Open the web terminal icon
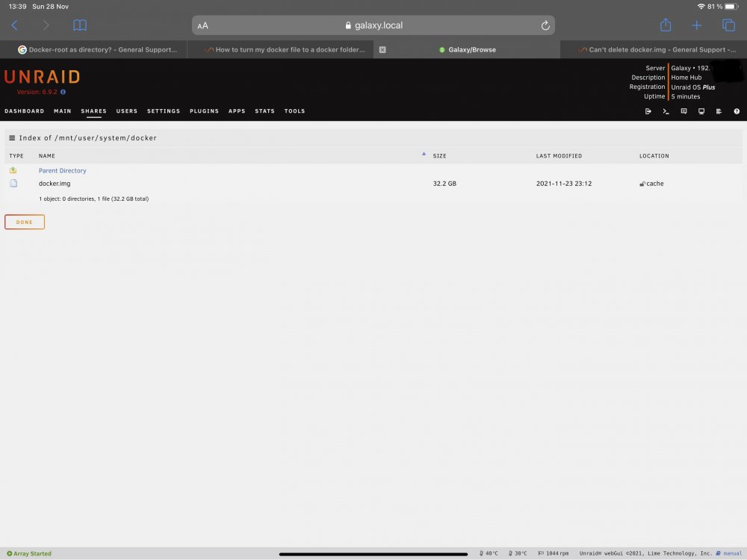The width and height of the screenshot is (747, 560). click(666, 111)
